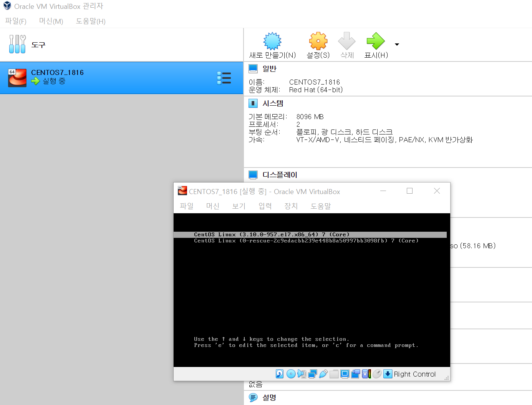
Task: Open the CENTOS7_1816 machine list menu icon
Action: tap(224, 78)
